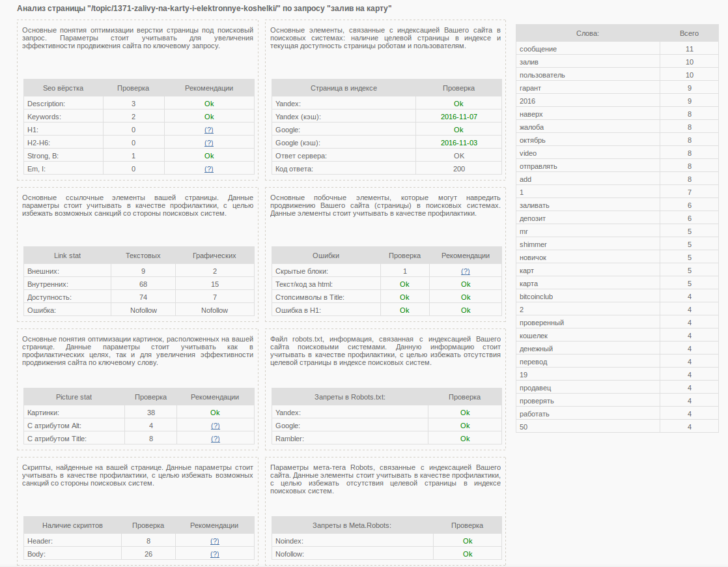Select the word 'отправлять' row
This screenshot has height=567, width=728.
[617, 166]
